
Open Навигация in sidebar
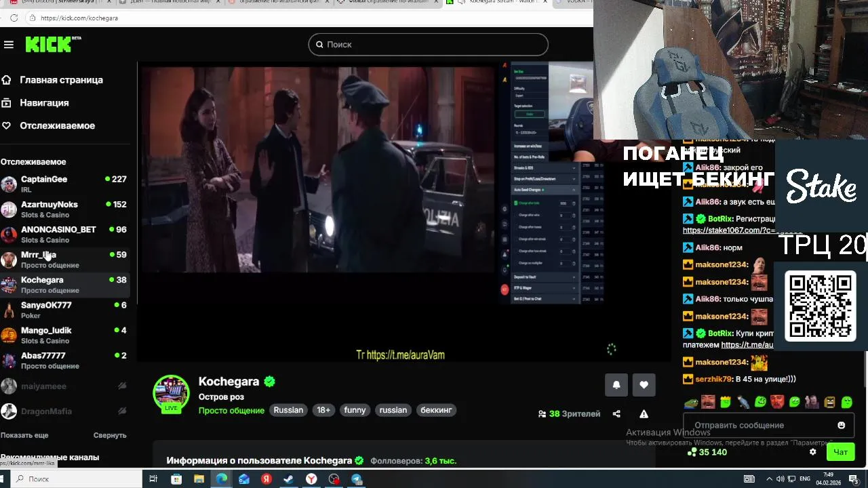click(44, 103)
